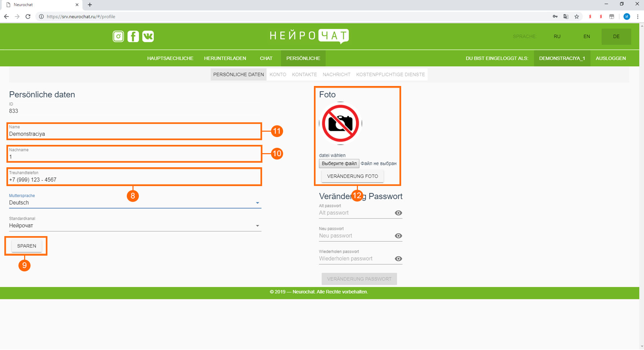
Task: Open the Facebook social link icon
Action: [x=133, y=36]
